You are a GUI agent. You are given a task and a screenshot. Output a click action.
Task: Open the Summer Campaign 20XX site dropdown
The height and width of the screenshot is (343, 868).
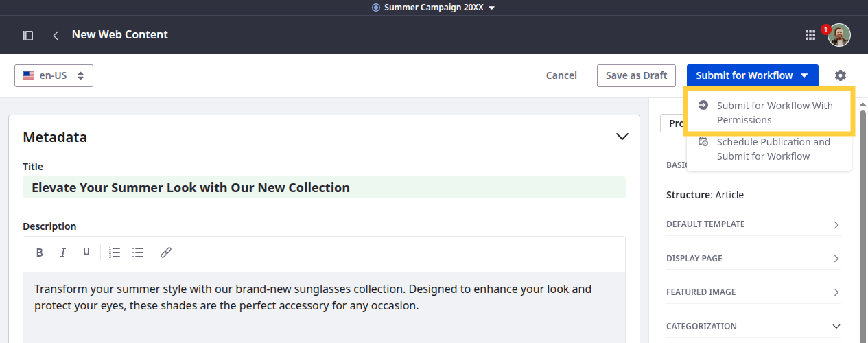coord(434,8)
